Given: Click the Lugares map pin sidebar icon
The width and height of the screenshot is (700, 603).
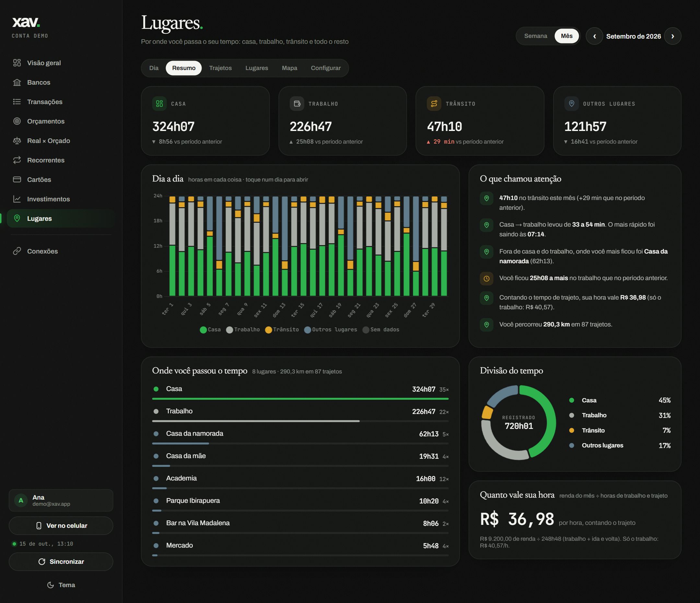Looking at the screenshot, I should (17, 219).
